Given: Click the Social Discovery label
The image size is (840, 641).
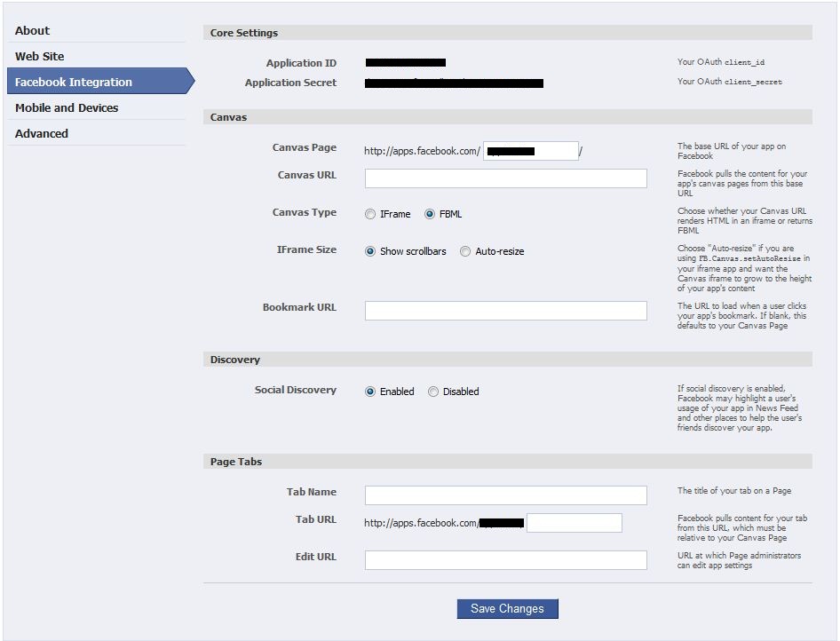Looking at the screenshot, I should pyautogui.click(x=296, y=390).
